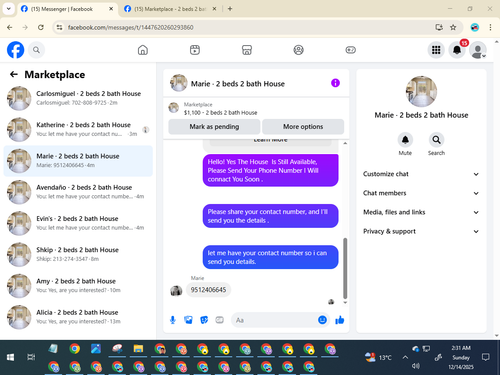Image resolution: width=500 pixels, height=375 pixels.
Task: Open volume speaker icon in tray
Action: [415, 366]
